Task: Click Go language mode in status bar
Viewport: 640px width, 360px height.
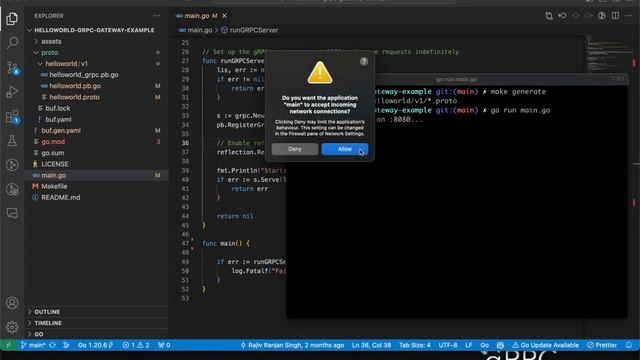Action: click(x=484, y=345)
